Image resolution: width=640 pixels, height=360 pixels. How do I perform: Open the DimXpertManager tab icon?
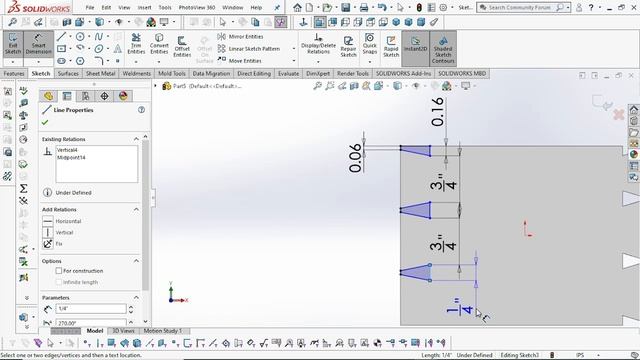[104, 96]
